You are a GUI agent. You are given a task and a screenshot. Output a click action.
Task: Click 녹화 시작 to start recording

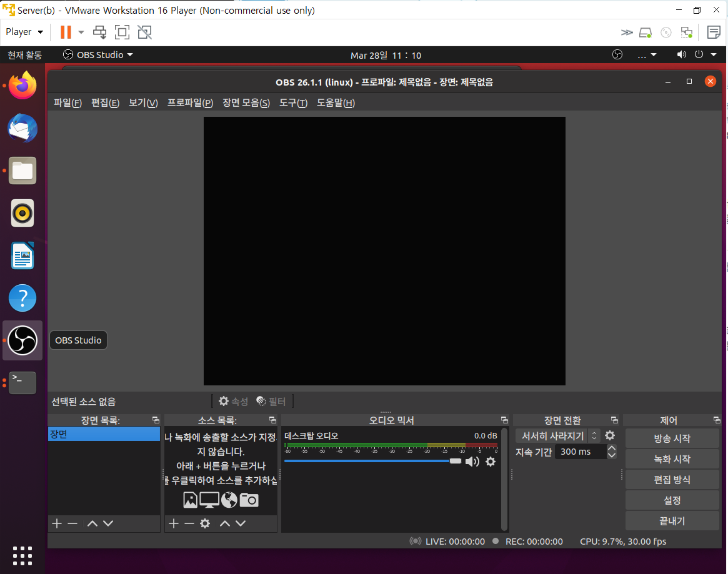click(672, 459)
